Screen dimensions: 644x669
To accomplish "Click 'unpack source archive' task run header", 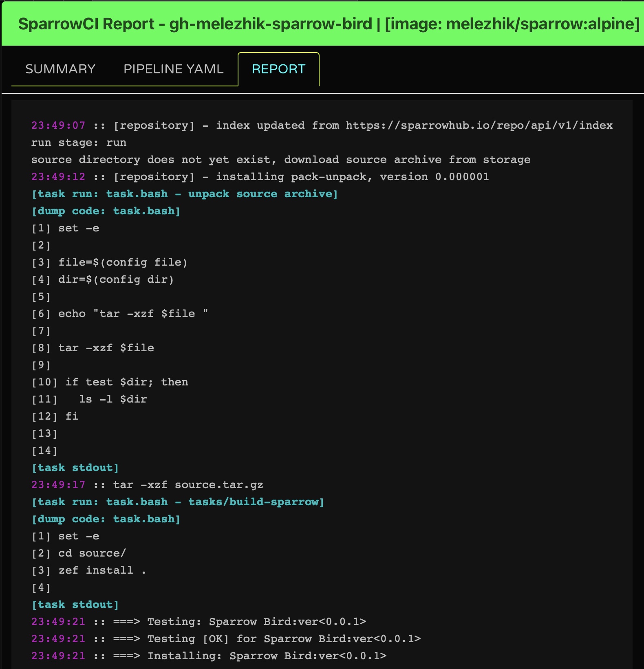I will pos(185,194).
